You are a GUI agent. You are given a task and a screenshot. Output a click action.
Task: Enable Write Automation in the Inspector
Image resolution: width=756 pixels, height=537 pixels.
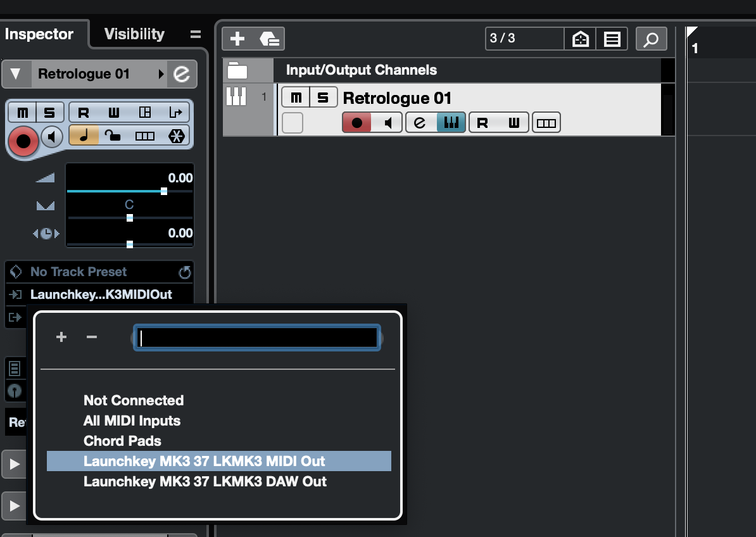(x=114, y=113)
